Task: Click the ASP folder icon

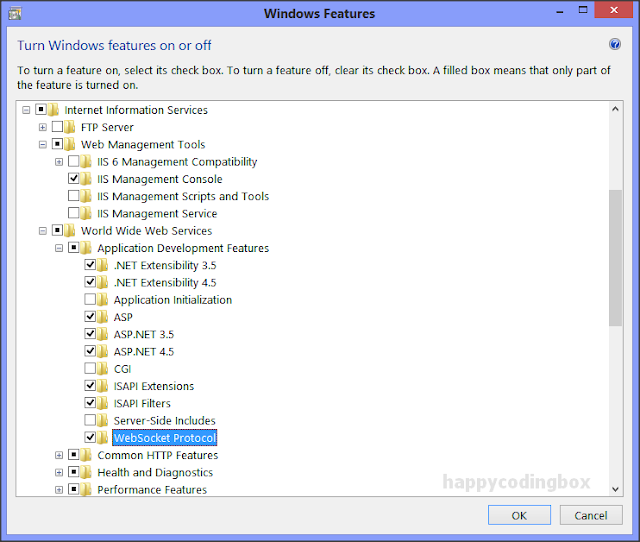Action: (102, 317)
